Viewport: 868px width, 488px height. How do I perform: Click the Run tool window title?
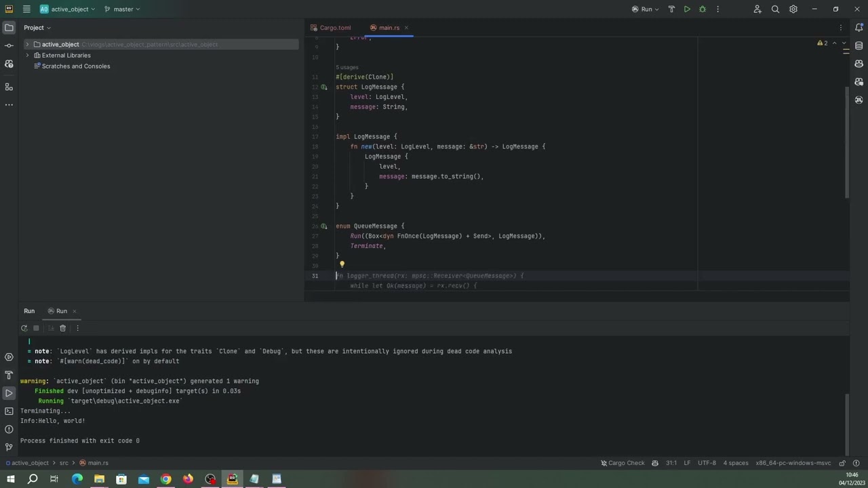point(29,311)
